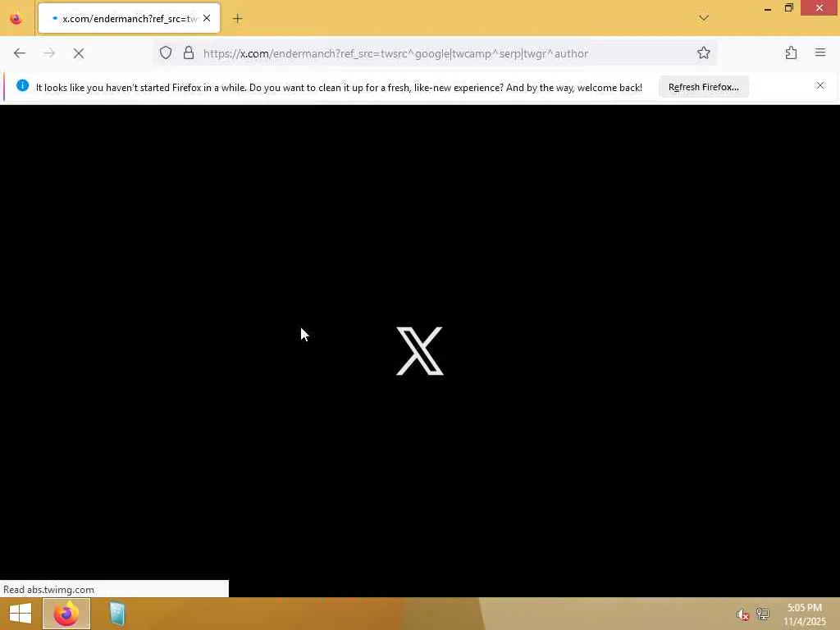Bookmark this page with the star
The height and width of the screenshot is (630, 840).
click(x=703, y=52)
